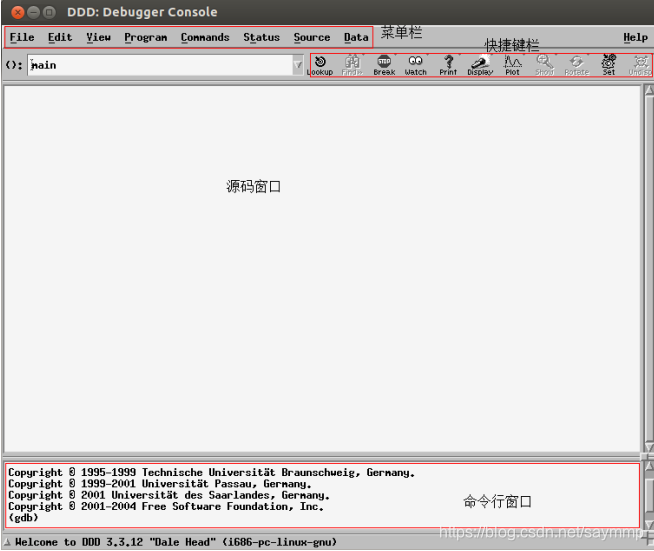Click the gdb console scrollbar down arrow

tap(649, 524)
